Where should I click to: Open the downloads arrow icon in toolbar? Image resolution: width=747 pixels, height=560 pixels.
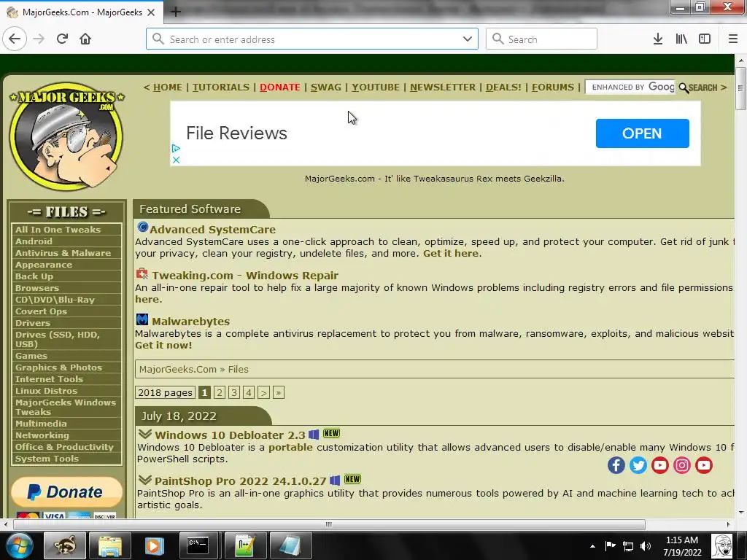(658, 39)
